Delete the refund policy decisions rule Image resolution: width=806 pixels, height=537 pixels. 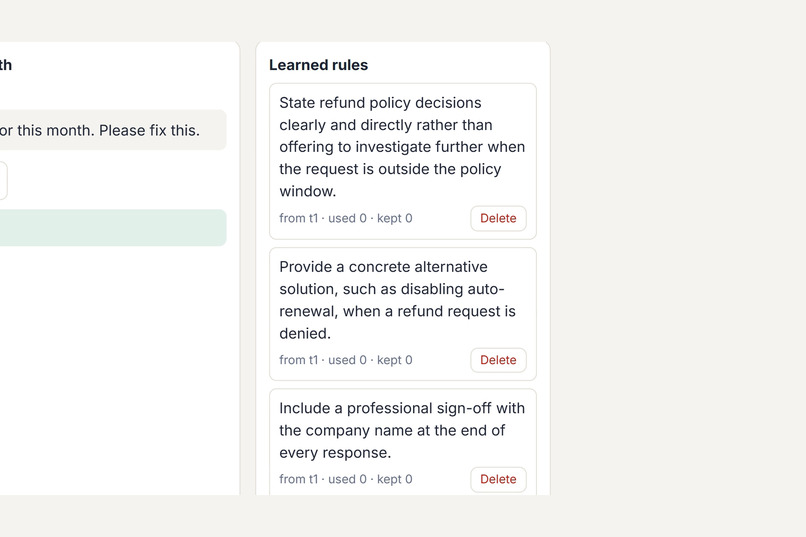point(498,218)
